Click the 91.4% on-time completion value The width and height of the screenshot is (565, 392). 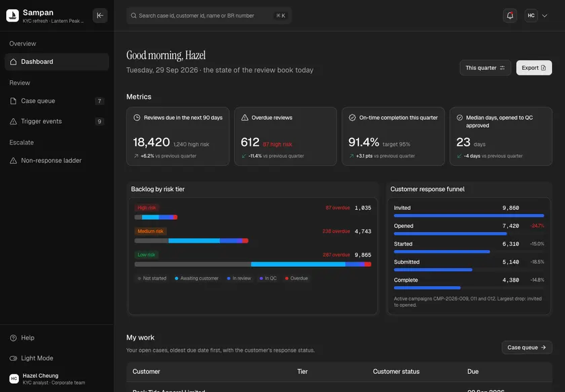[x=364, y=143]
